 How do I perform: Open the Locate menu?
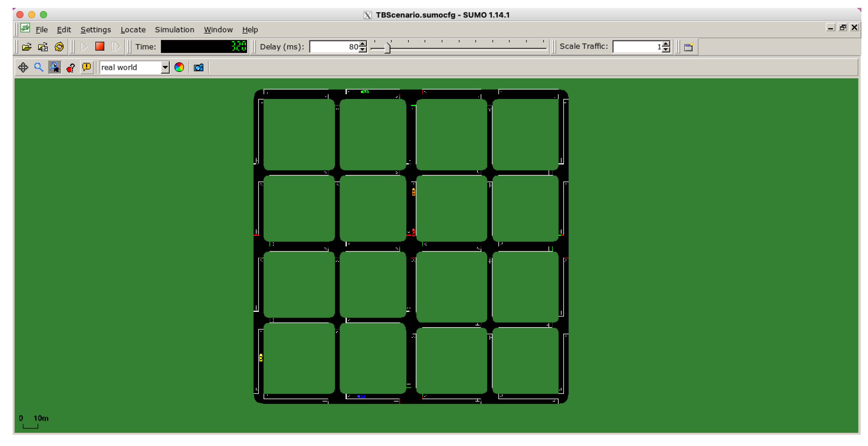(x=133, y=30)
